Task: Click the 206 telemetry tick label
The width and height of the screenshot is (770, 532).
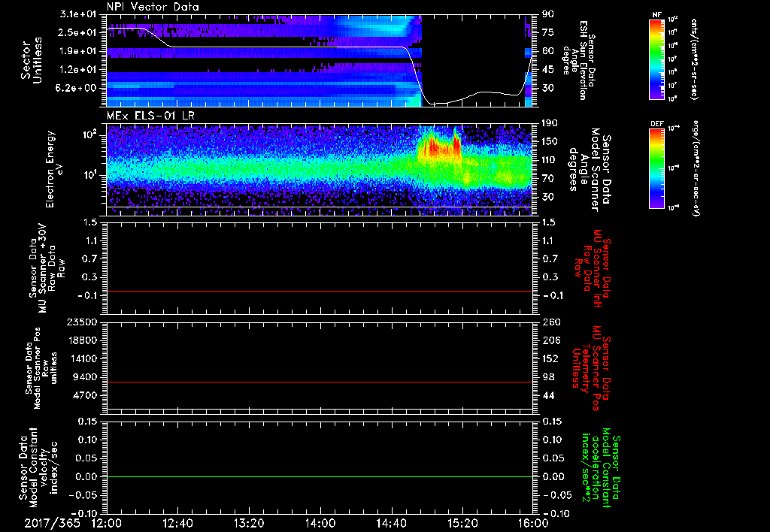Action: [x=551, y=340]
